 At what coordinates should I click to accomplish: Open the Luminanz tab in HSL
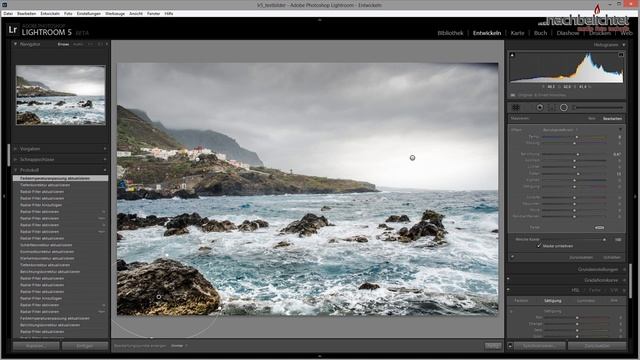586,301
